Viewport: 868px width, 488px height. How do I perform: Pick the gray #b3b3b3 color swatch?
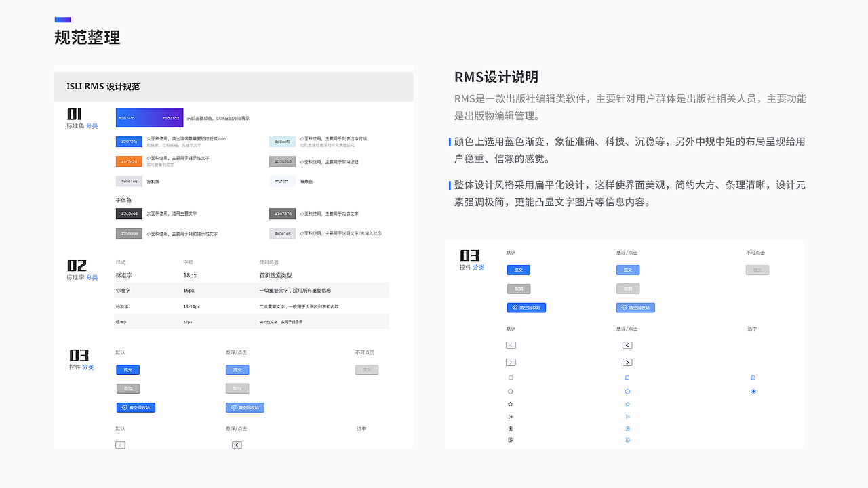pos(282,162)
